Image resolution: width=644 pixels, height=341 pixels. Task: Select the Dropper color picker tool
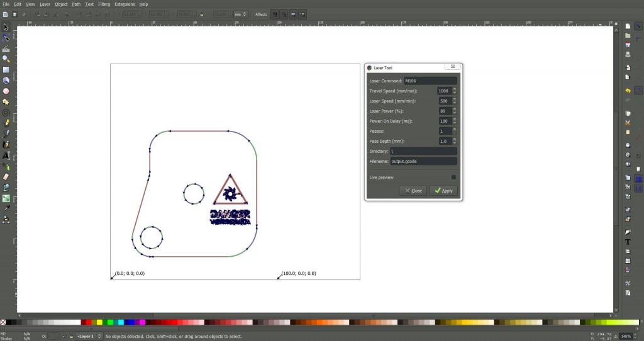click(6, 209)
